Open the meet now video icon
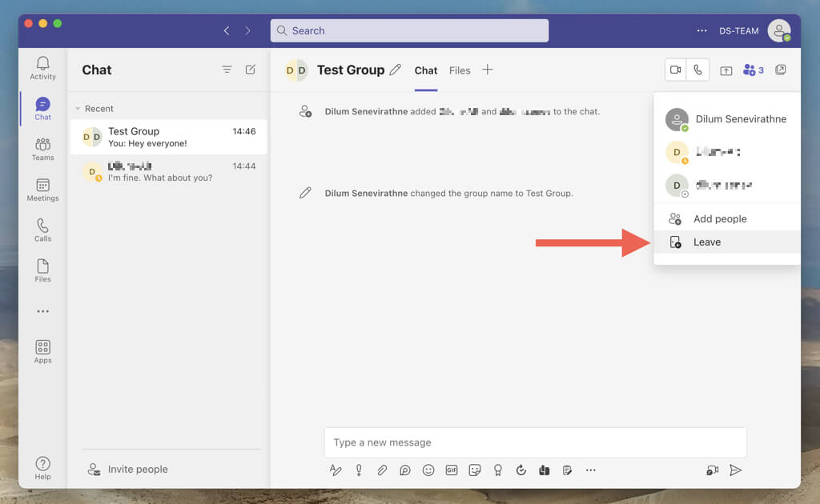 point(712,470)
